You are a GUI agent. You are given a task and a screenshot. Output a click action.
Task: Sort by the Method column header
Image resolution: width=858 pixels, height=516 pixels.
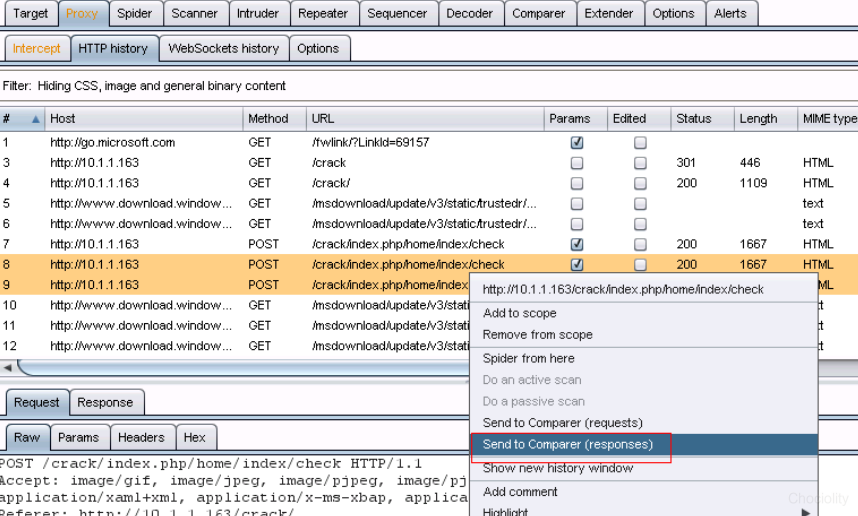tap(274, 119)
